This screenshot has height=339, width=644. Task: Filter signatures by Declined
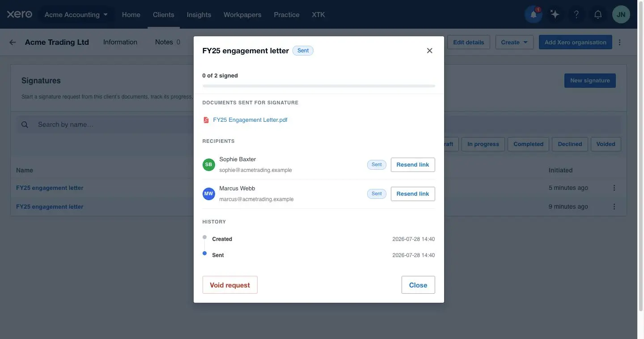[x=570, y=144]
